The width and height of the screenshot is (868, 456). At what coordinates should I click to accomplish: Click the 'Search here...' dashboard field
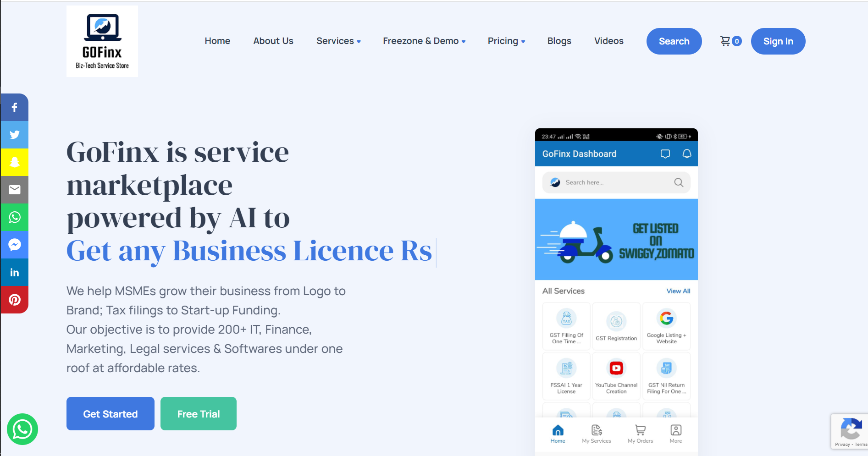tap(616, 182)
